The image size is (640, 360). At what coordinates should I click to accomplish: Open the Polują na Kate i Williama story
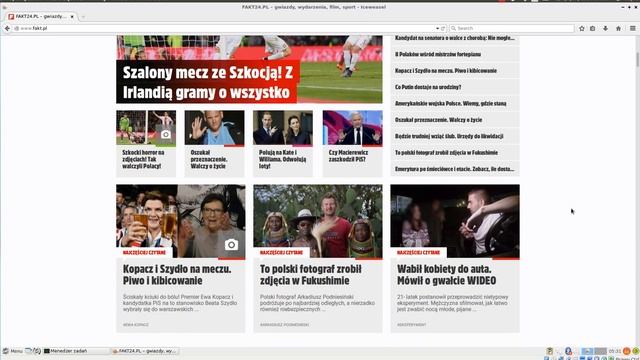[x=282, y=159]
